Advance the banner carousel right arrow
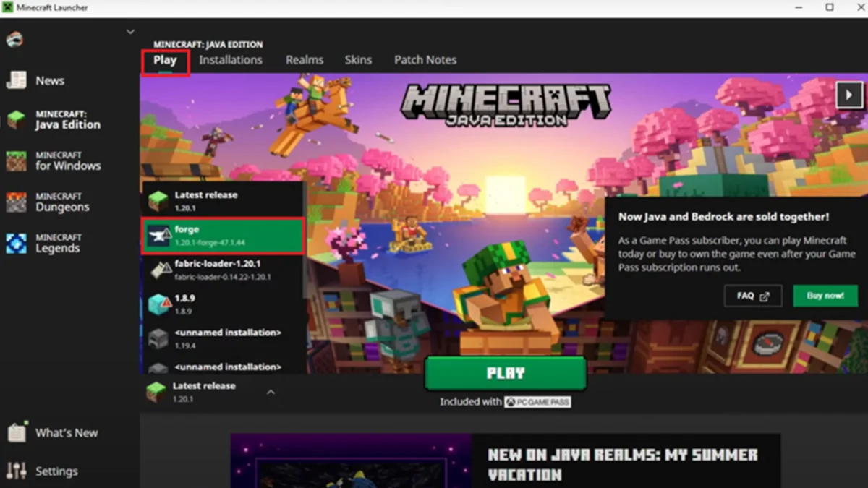 [x=849, y=94]
